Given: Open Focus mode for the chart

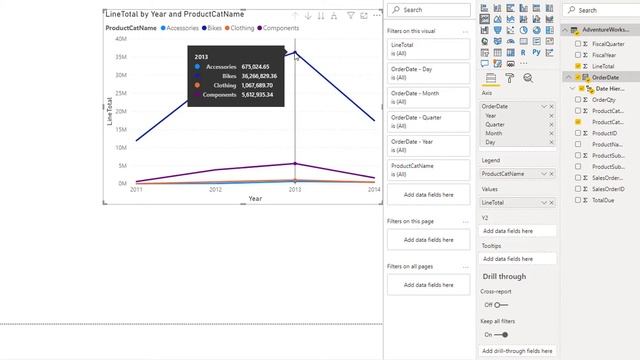Looking at the screenshot, I should [x=364, y=16].
